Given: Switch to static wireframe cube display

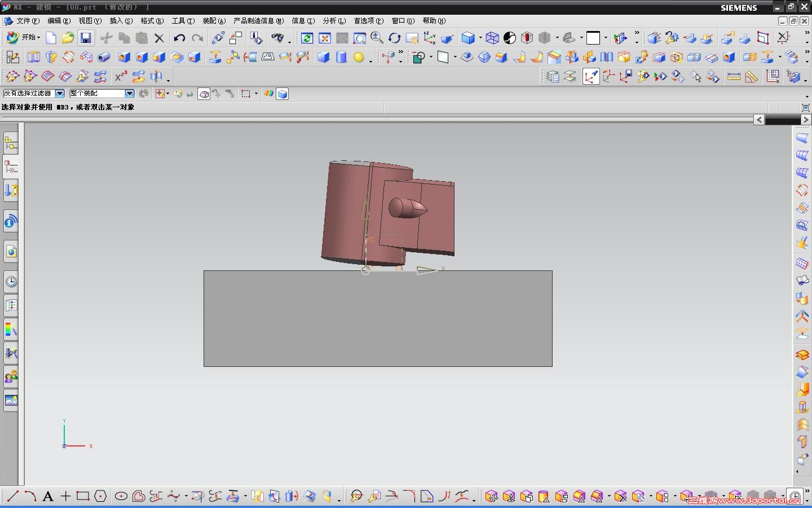Looking at the screenshot, I should (492, 38).
